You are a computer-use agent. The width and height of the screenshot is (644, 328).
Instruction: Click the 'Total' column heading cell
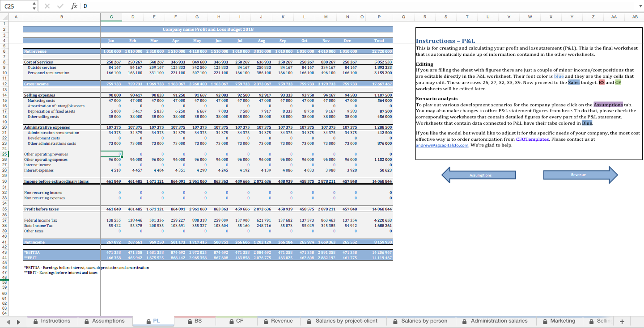[x=379, y=40]
